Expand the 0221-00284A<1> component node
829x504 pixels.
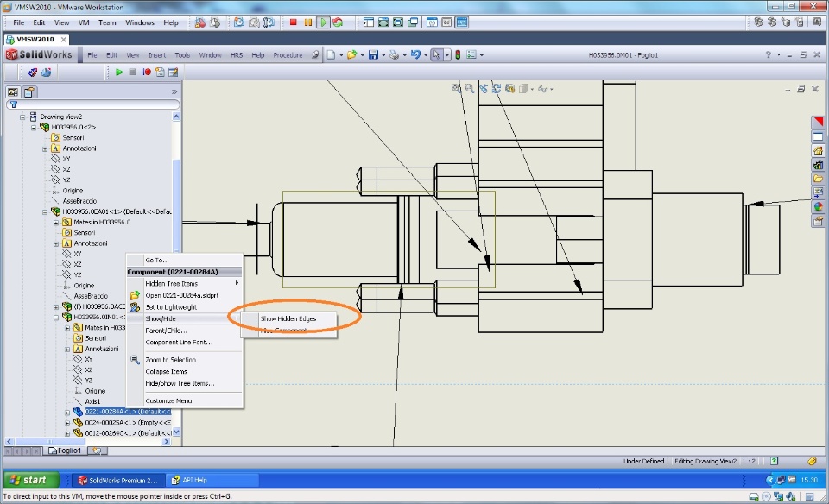tap(67, 412)
